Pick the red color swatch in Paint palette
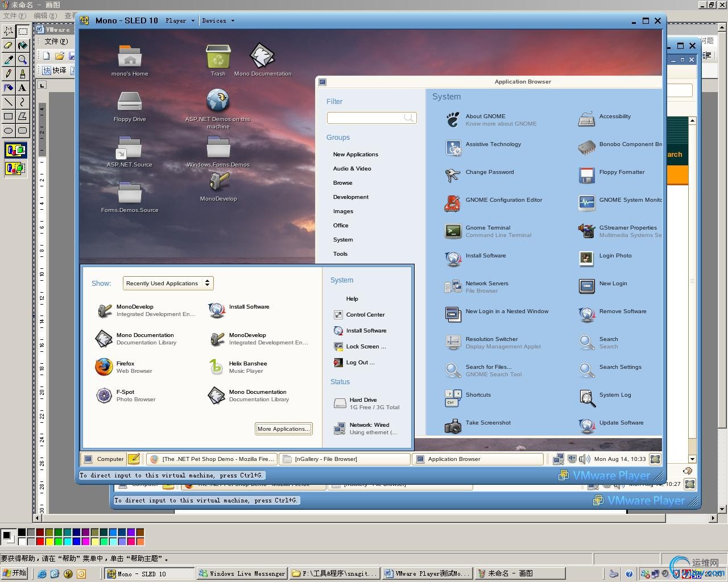The image size is (728, 582). (x=40, y=542)
